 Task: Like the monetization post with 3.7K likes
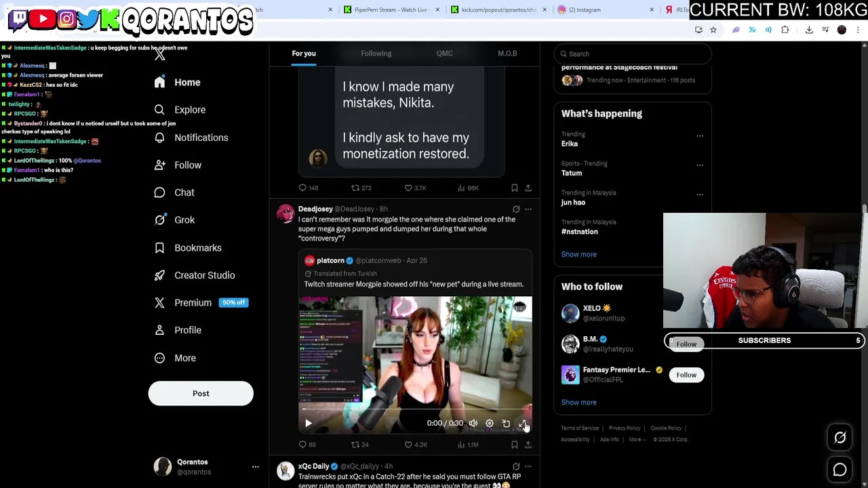pyautogui.click(x=415, y=188)
